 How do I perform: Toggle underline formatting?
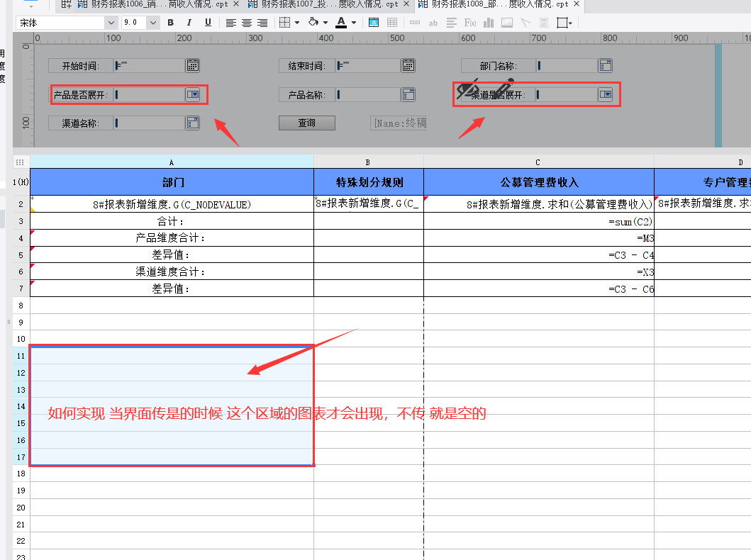pyautogui.click(x=208, y=23)
